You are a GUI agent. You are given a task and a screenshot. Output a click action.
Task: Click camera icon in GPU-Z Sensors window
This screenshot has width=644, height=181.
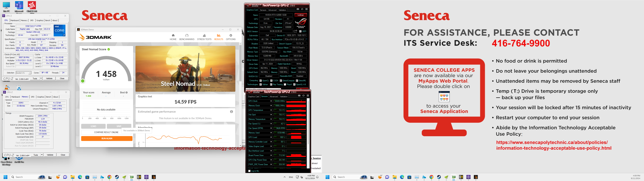click(299, 96)
